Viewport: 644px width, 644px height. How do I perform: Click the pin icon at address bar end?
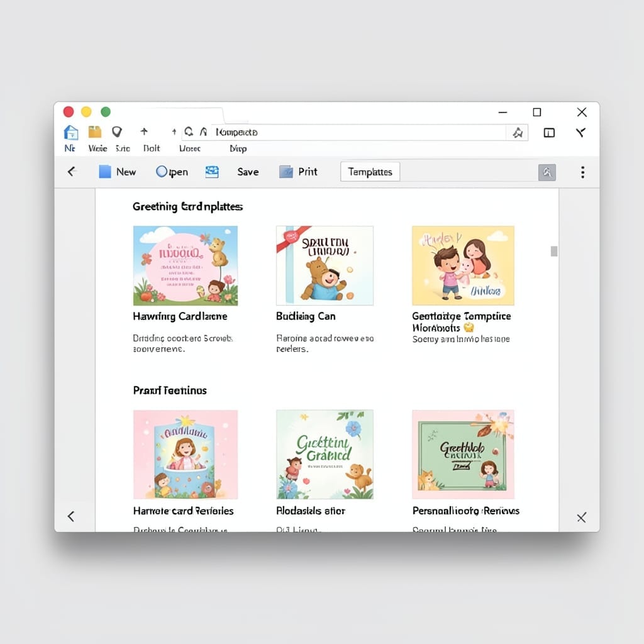[518, 132]
